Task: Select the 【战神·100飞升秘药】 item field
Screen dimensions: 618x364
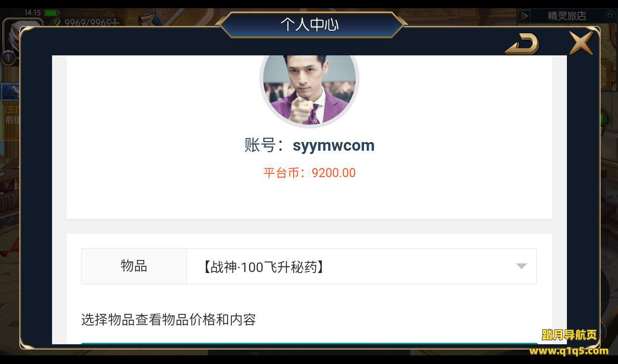Action: [361, 266]
